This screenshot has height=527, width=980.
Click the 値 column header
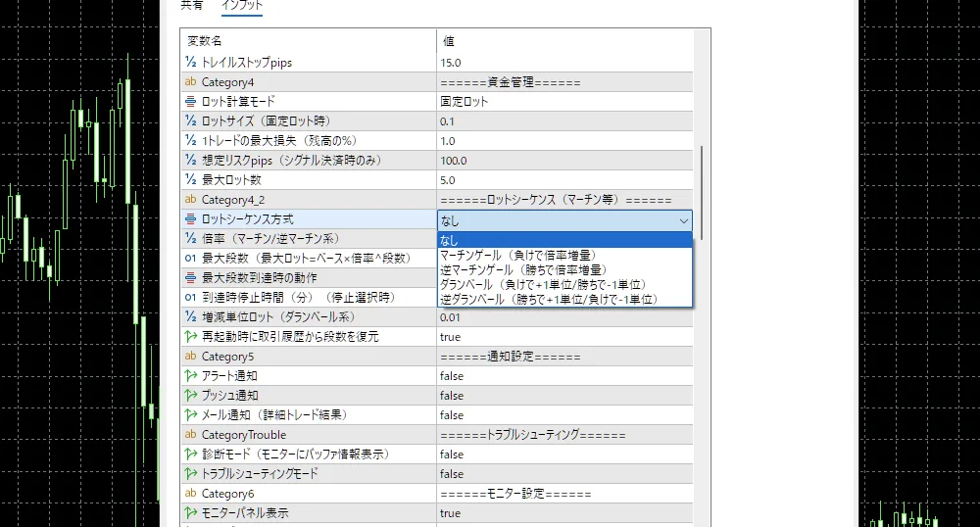[x=564, y=41]
